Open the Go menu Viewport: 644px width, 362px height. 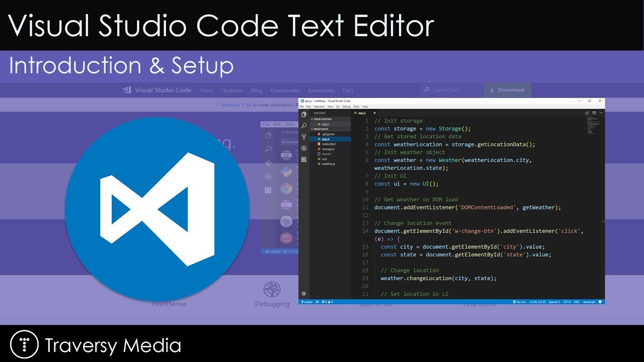338,107
